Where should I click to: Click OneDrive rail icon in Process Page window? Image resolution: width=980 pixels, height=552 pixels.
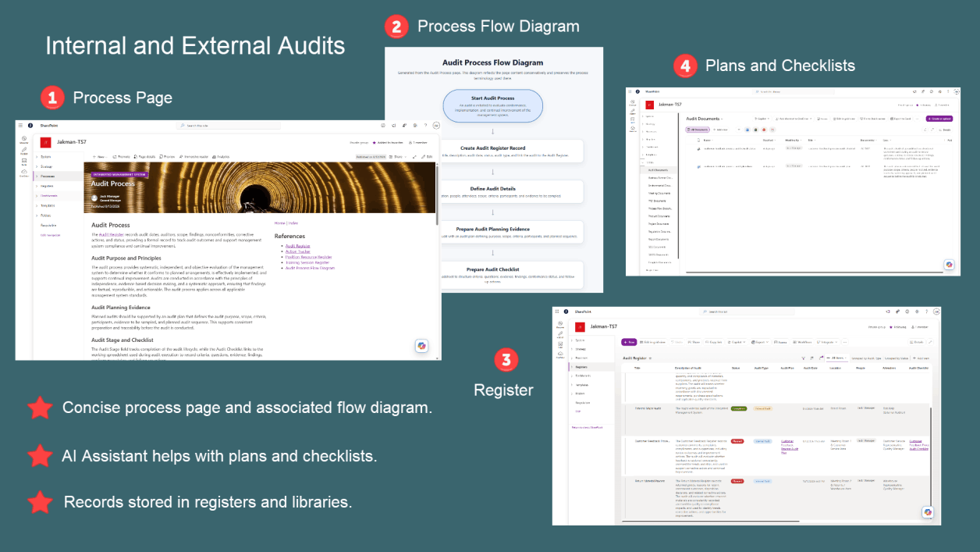(24, 173)
